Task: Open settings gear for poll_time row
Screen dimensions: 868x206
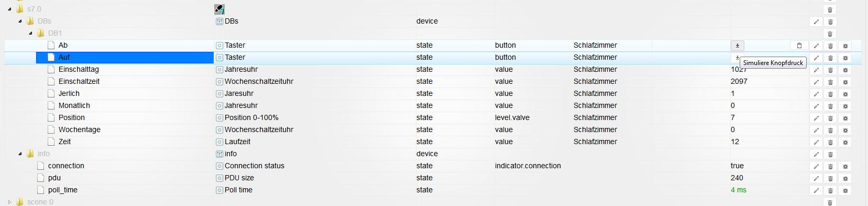Action: point(845,190)
